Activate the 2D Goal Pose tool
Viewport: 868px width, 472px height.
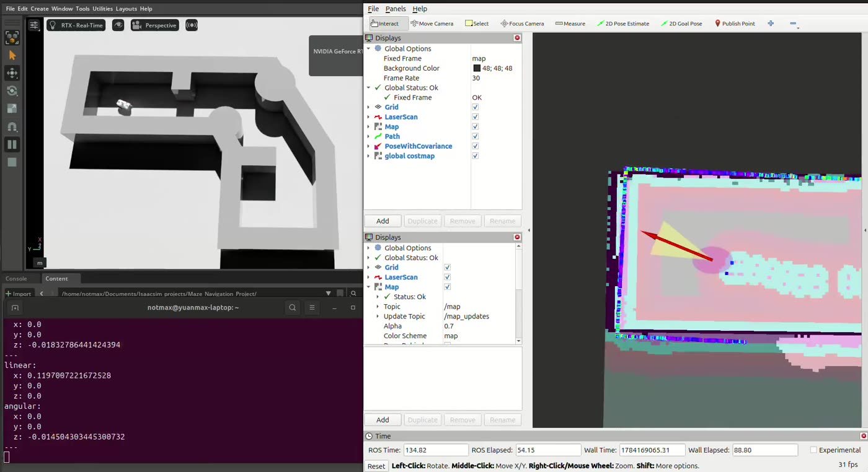[681, 24]
